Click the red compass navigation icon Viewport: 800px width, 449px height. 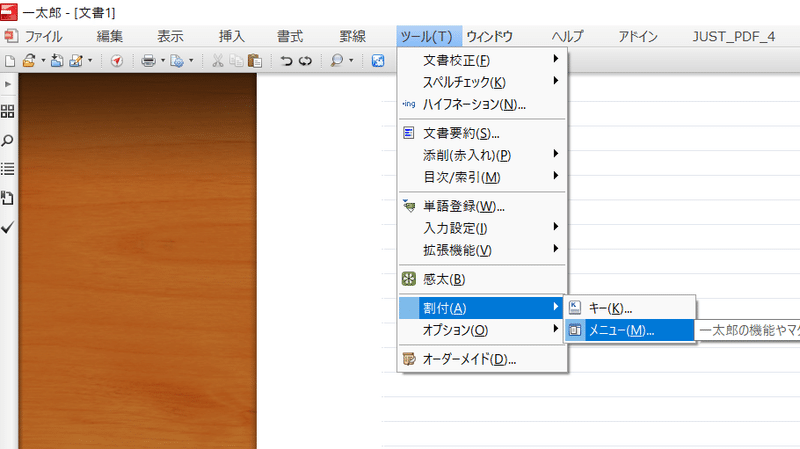[x=117, y=61]
